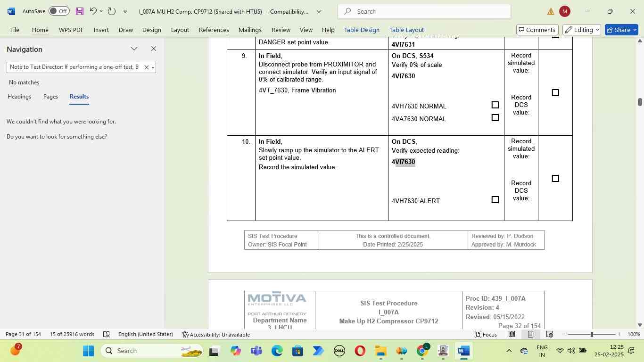The width and height of the screenshot is (644, 362).
Task: Check the 4VH7630 NORMAL checkbox
Action: pos(495,105)
